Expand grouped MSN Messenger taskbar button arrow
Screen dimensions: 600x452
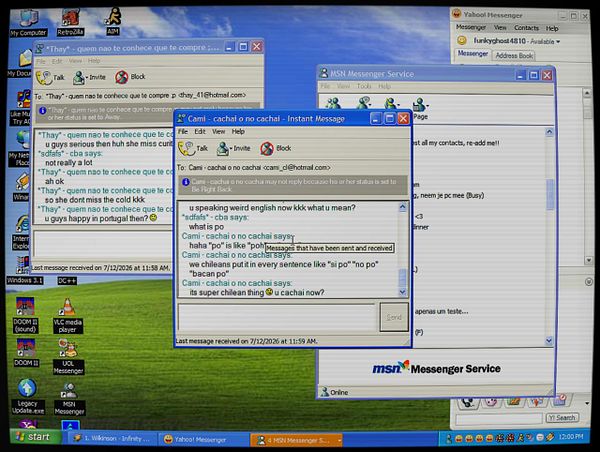tap(339, 441)
